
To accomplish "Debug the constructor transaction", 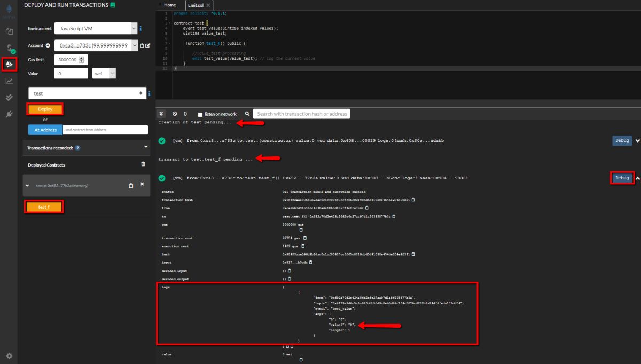I will click(x=622, y=140).
